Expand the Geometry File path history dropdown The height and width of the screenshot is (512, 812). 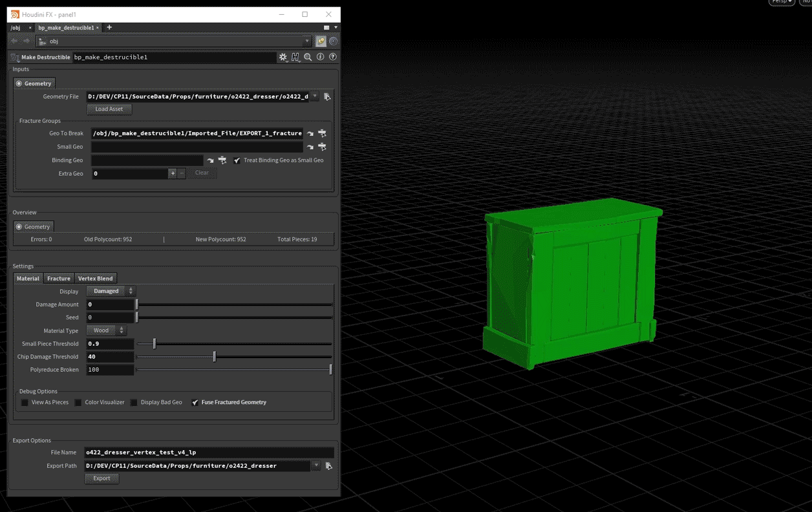pos(315,96)
